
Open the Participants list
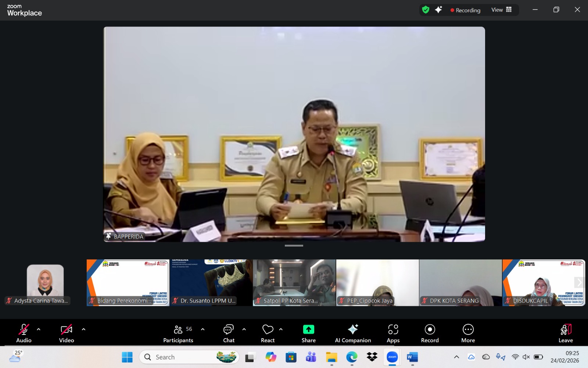pos(178,333)
